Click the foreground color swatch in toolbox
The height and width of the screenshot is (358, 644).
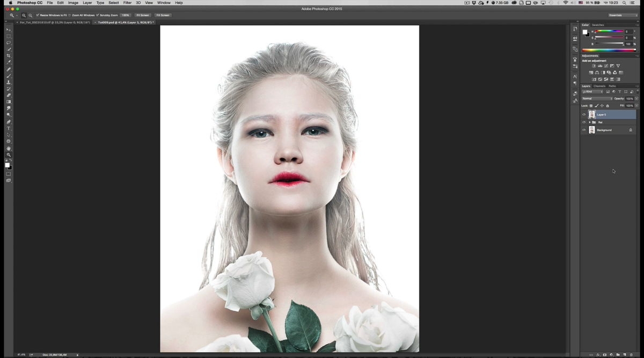click(x=7, y=165)
